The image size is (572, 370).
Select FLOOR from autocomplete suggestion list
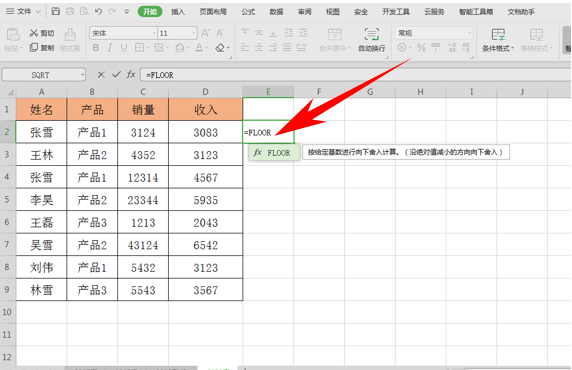(x=274, y=153)
